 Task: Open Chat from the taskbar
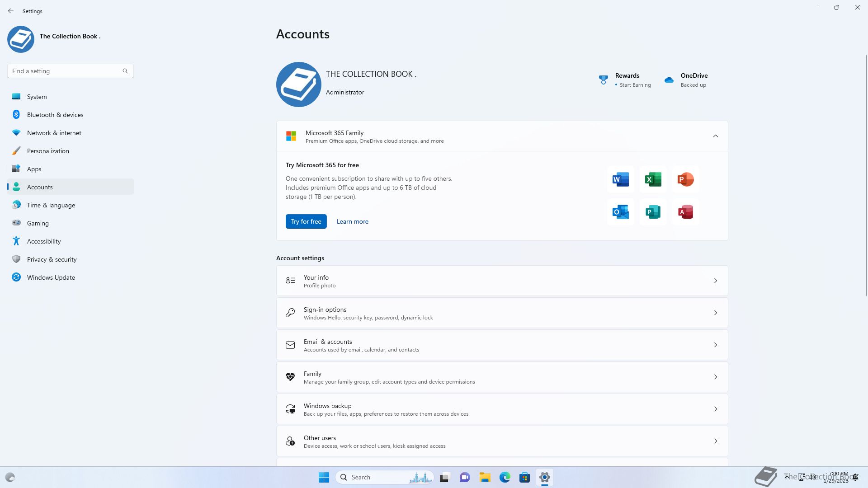click(x=465, y=477)
